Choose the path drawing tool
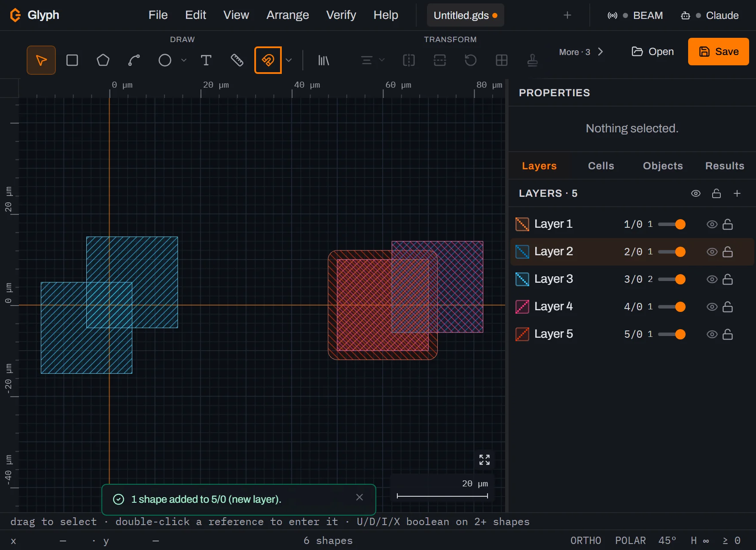Image resolution: width=756 pixels, height=550 pixels. tap(134, 60)
